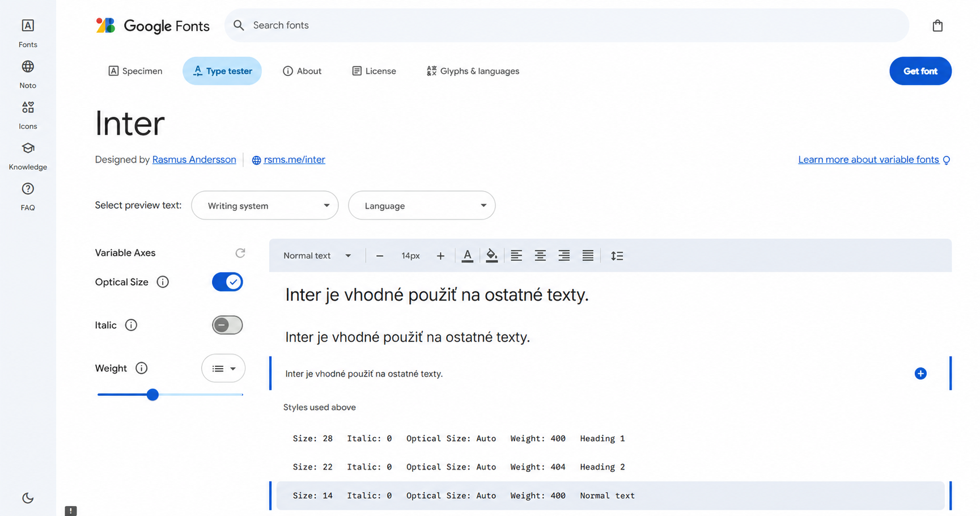Center align the text
980x516 pixels.
(540, 256)
